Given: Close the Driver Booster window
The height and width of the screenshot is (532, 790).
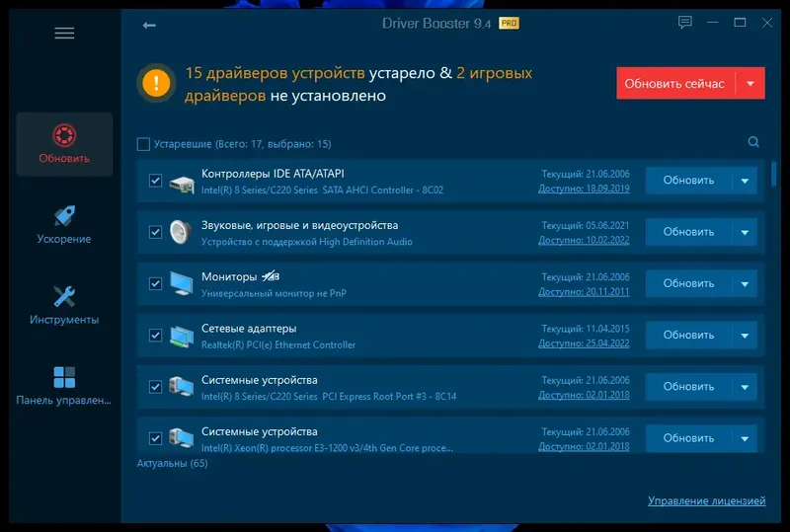Looking at the screenshot, I should pos(767,22).
